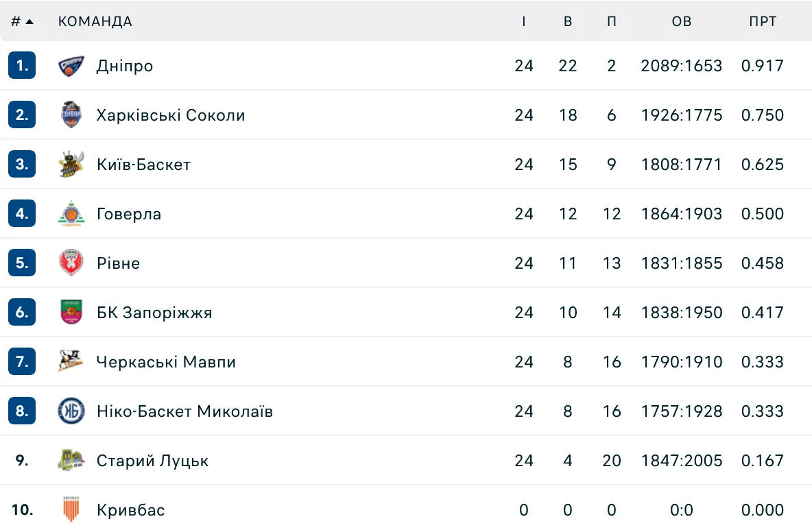Screen dimensions: 812x532
Task: Open the Дніпро team name link
Action: [x=125, y=66]
